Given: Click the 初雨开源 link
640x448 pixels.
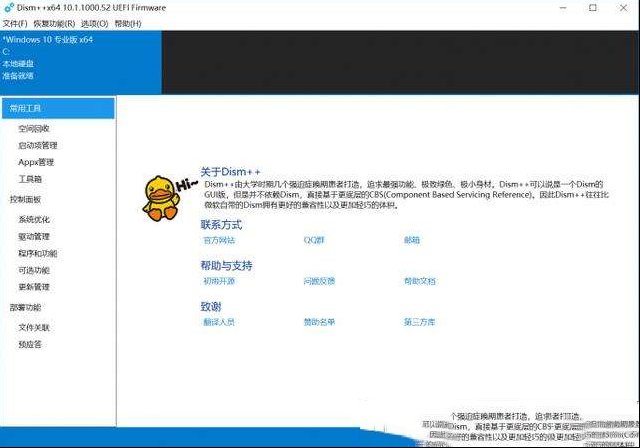Looking at the screenshot, I should pyautogui.click(x=219, y=281).
